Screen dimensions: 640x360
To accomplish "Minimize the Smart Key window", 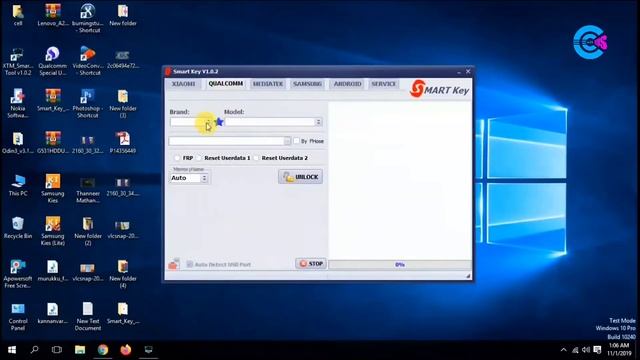I will pyautogui.click(x=459, y=71).
